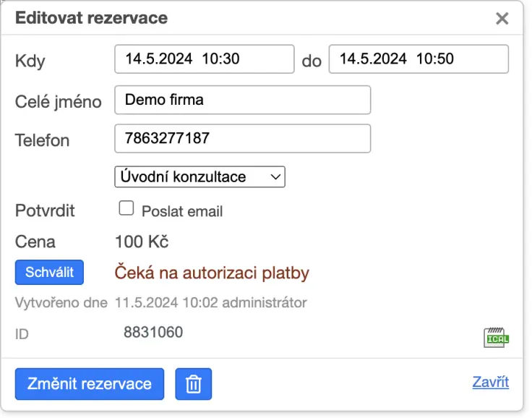Close the Editovat rezervace dialog with X
The height and width of the screenshot is (418, 532).
(502, 18)
